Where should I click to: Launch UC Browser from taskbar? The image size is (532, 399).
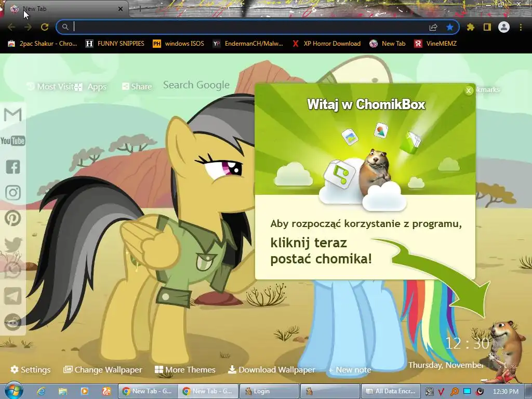(x=106, y=391)
